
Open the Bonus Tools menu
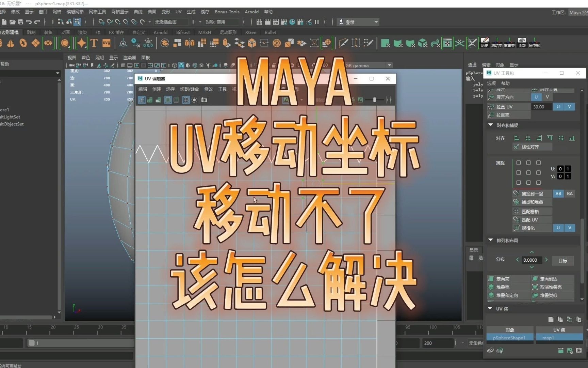coord(227,12)
